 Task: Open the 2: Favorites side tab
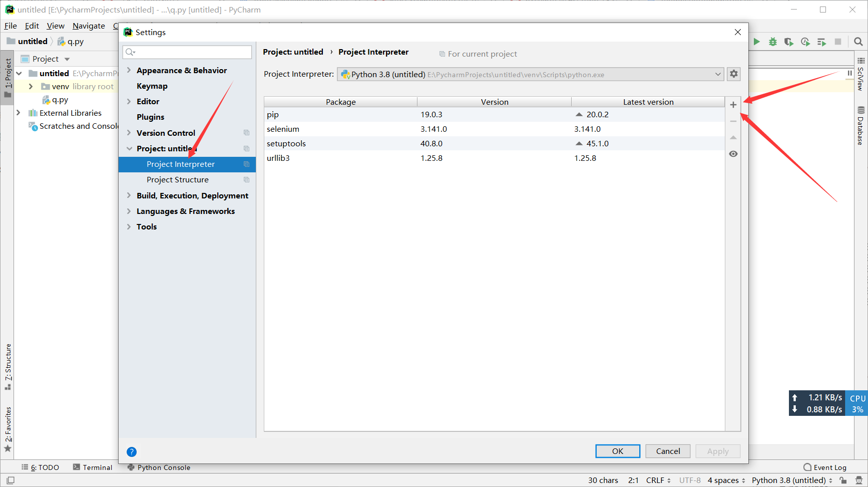coord(8,429)
